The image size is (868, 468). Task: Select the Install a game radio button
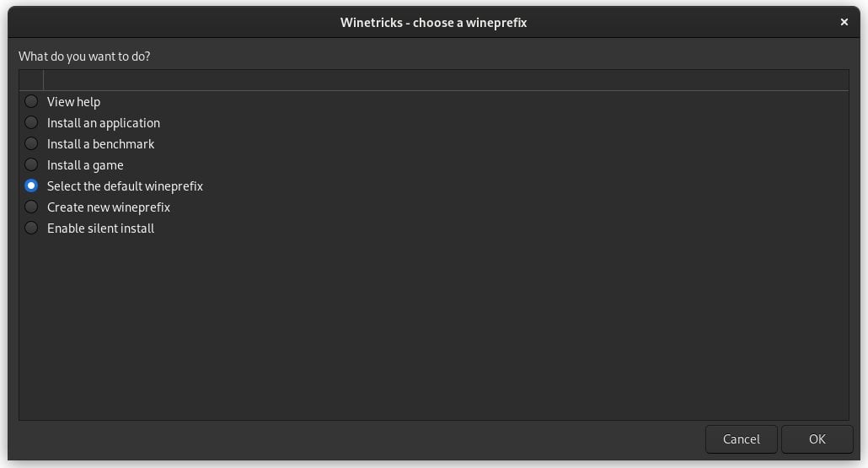(x=31, y=164)
